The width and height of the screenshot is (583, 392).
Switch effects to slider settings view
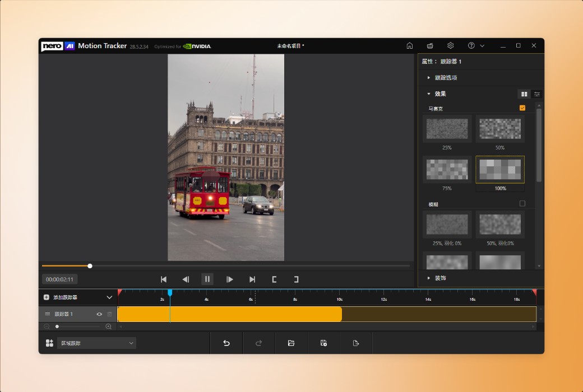pyautogui.click(x=537, y=94)
